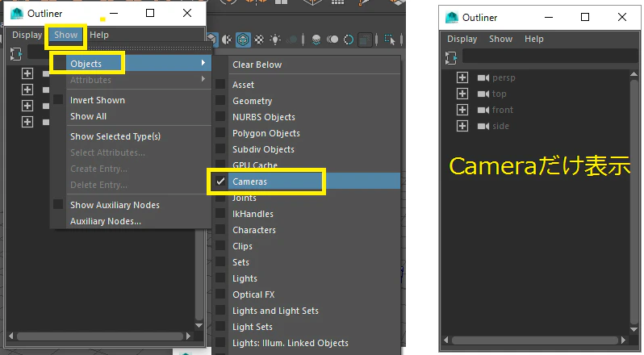Click right Outliner vertical scrollbar up arrow
The height and width of the screenshot is (355, 644).
tap(634, 74)
